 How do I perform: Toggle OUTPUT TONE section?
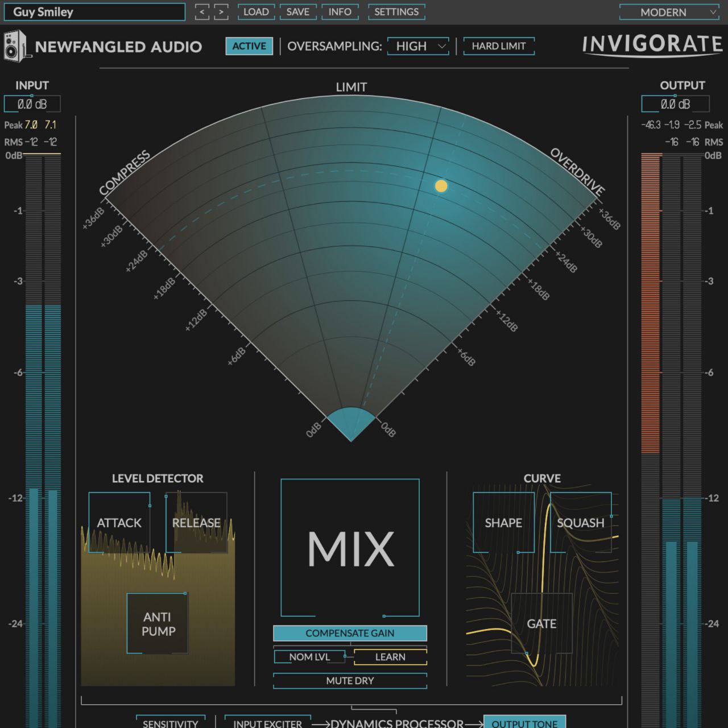click(x=524, y=723)
